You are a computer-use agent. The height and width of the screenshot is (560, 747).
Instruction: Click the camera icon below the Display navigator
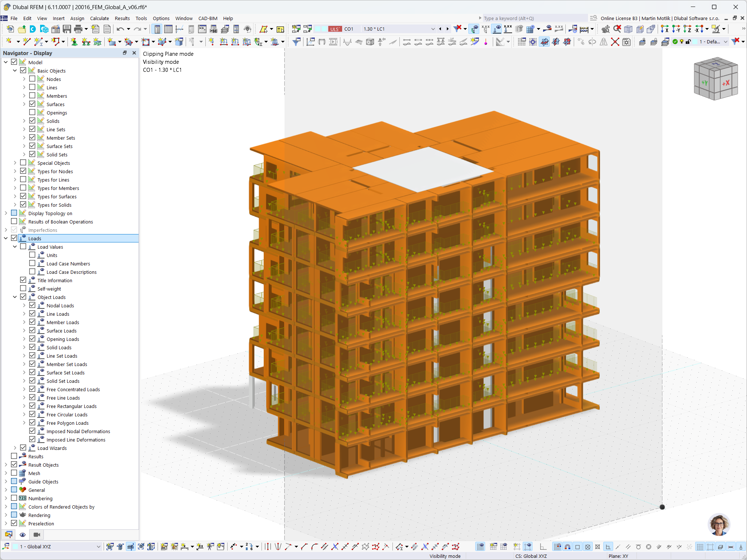click(x=36, y=534)
